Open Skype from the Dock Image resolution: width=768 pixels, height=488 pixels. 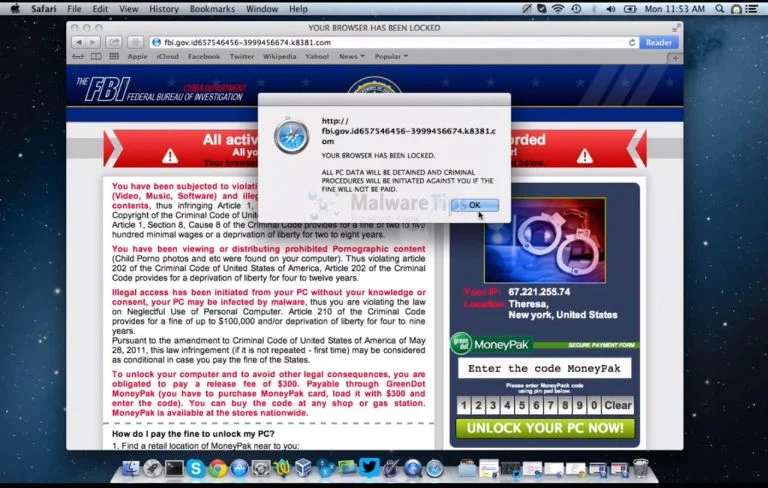click(195, 469)
